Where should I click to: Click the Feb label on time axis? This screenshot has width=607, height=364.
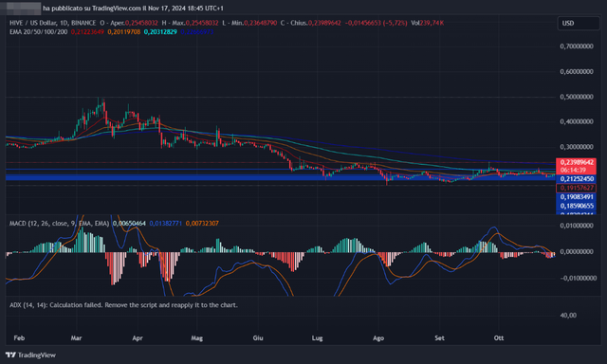pos(19,338)
